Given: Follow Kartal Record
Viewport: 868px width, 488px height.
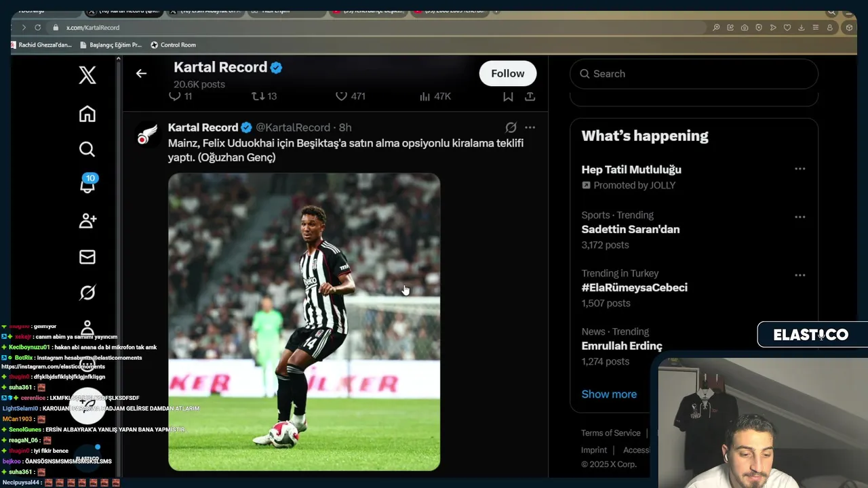Looking at the screenshot, I should [508, 73].
